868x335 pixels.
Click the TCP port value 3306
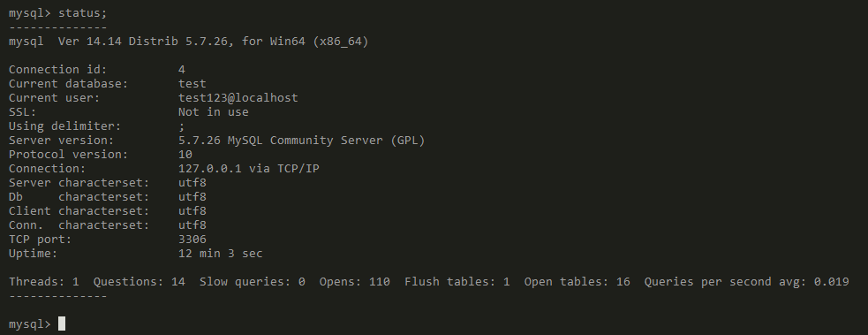pos(192,240)
